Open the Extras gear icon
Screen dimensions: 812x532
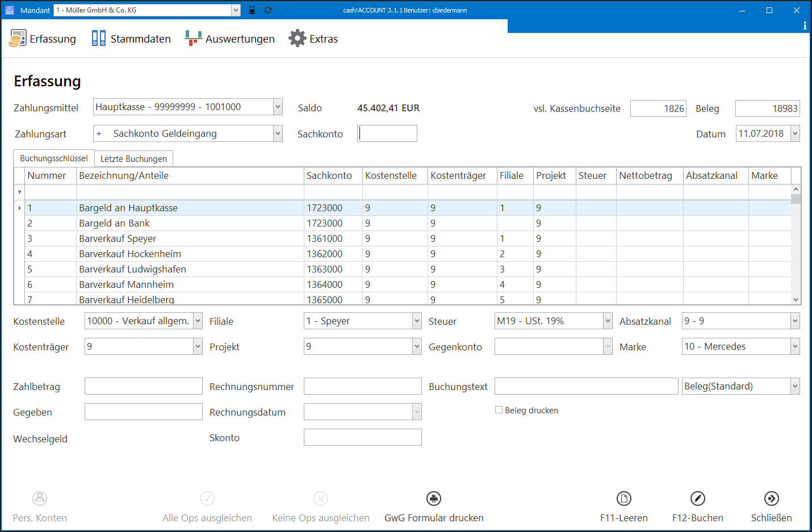click(x=297, y=38)
